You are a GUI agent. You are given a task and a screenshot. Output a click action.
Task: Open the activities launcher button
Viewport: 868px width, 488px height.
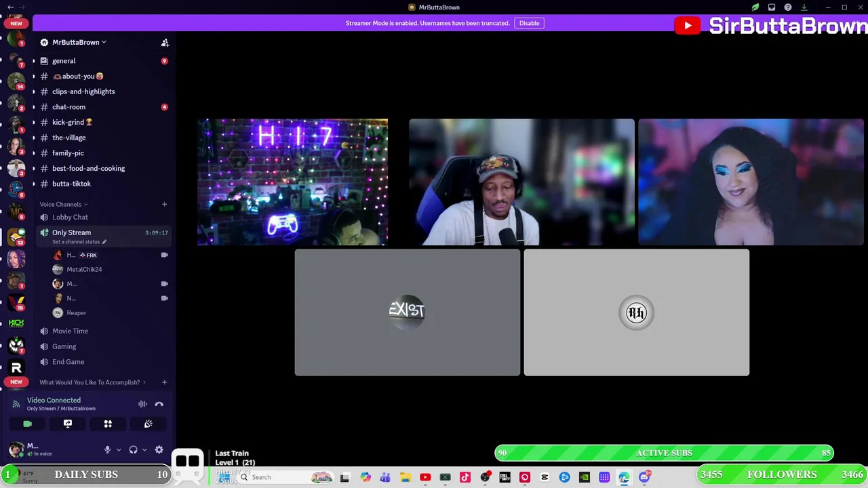tap(108, 424)
